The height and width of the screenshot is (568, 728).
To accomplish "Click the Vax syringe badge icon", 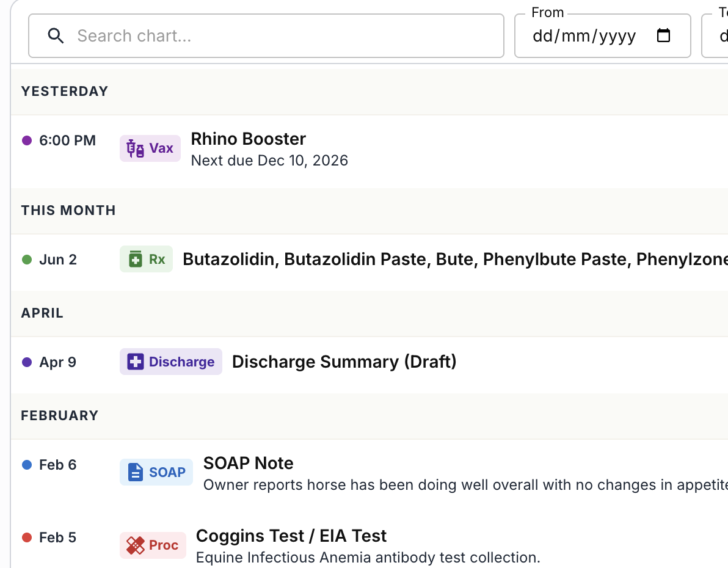I will click(135, 148).
